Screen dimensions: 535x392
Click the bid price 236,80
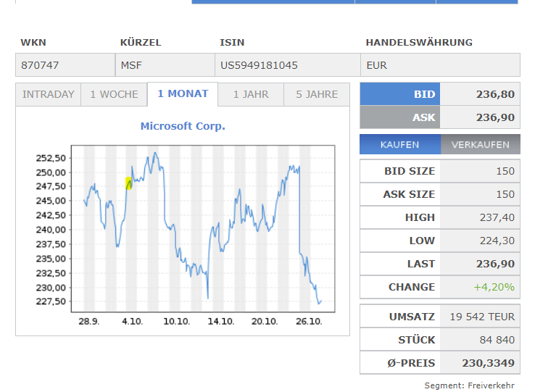point(495,94)
